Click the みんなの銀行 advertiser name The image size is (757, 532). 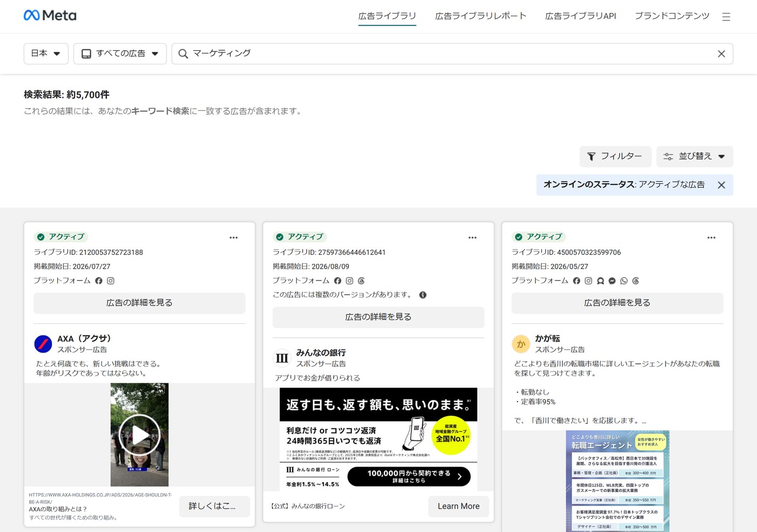321,353
